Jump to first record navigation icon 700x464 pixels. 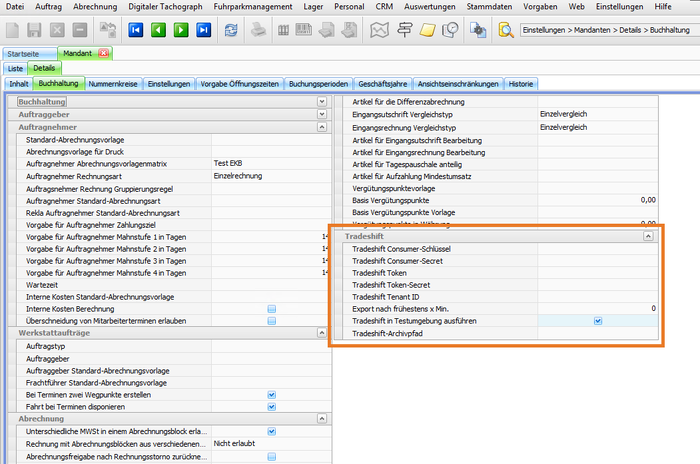click(x=135, y=30)
